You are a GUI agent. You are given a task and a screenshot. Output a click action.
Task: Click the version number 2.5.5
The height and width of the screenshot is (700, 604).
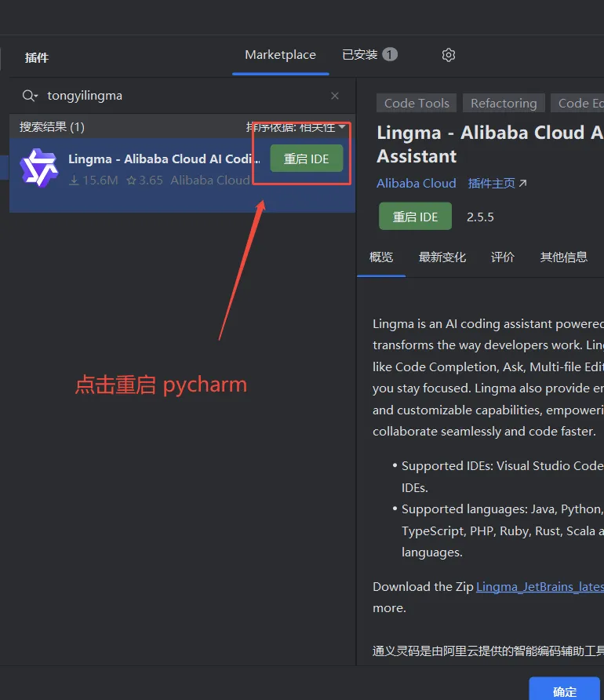tap(480, 217)
